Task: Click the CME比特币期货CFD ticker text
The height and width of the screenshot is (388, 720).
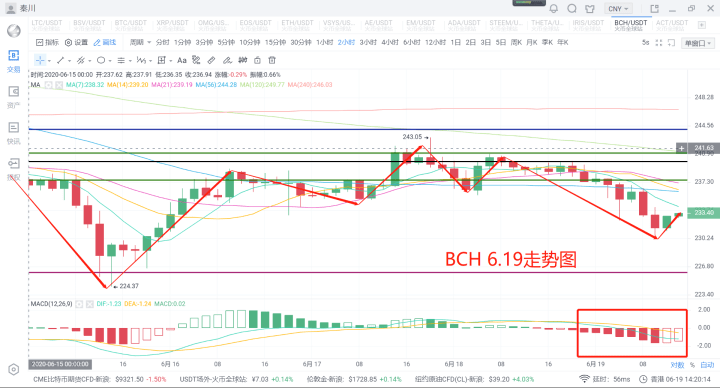Action: pyautogui.click(x=72, y=379)
